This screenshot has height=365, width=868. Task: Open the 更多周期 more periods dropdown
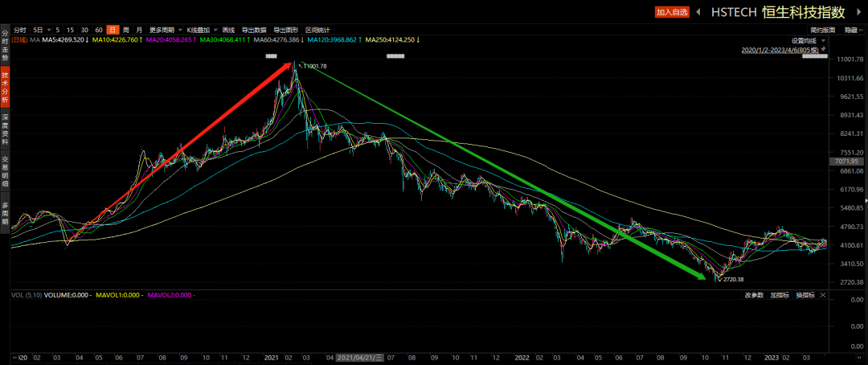[x=165, y=30]
